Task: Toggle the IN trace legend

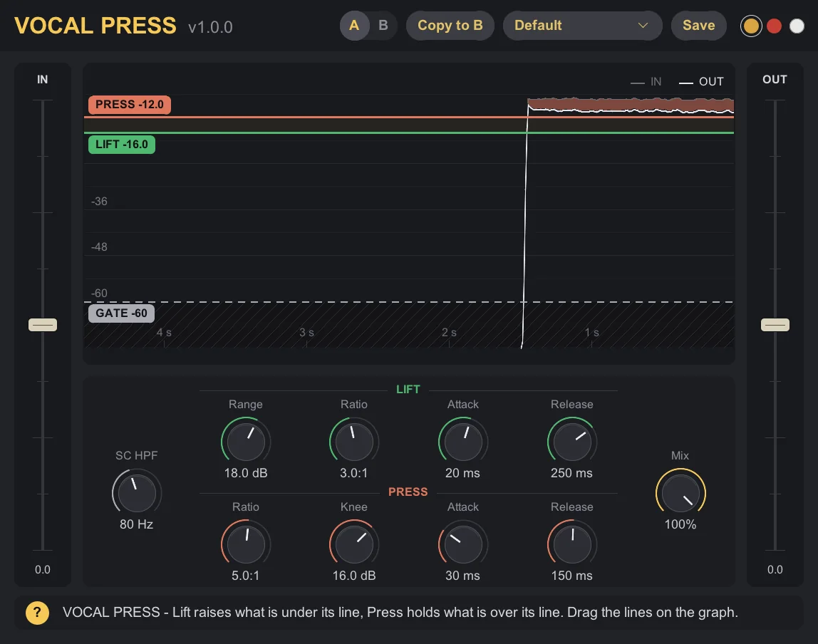Action: [646, 82]
